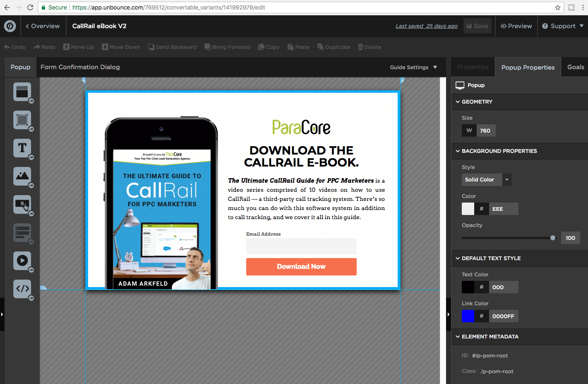Screen dimensions: 588x384
Task: Click Copy in the toolbar
Action: click(269, 47)
